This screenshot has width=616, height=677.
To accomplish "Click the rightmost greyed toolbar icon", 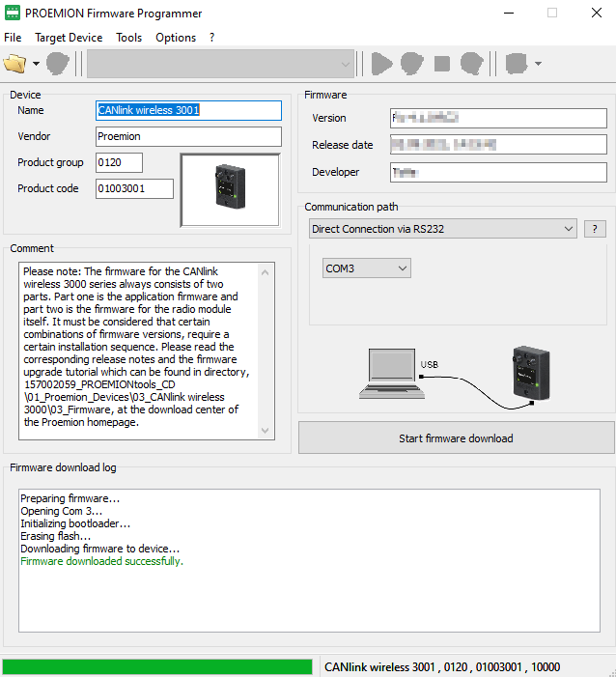I will (x=517, y=64).
